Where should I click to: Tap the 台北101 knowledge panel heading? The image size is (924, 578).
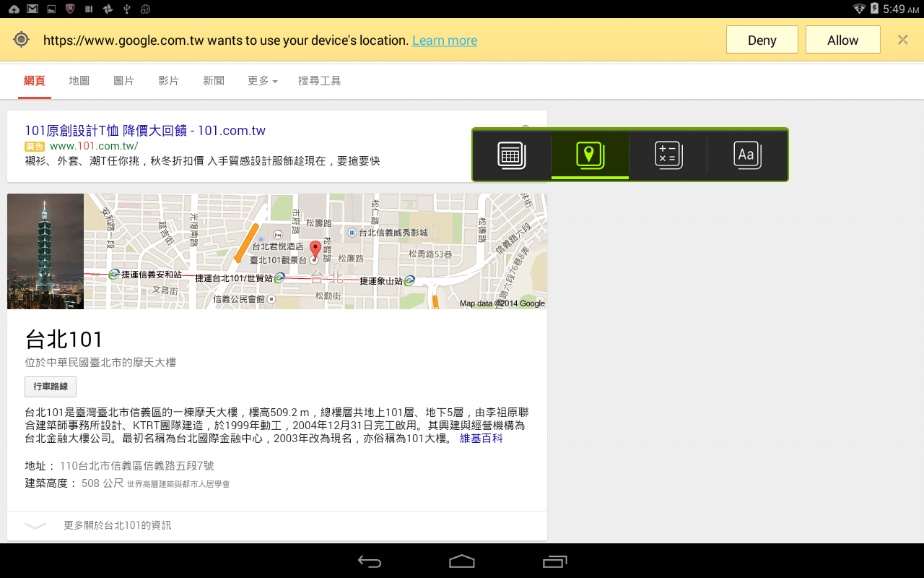click(x=64, y=339)
